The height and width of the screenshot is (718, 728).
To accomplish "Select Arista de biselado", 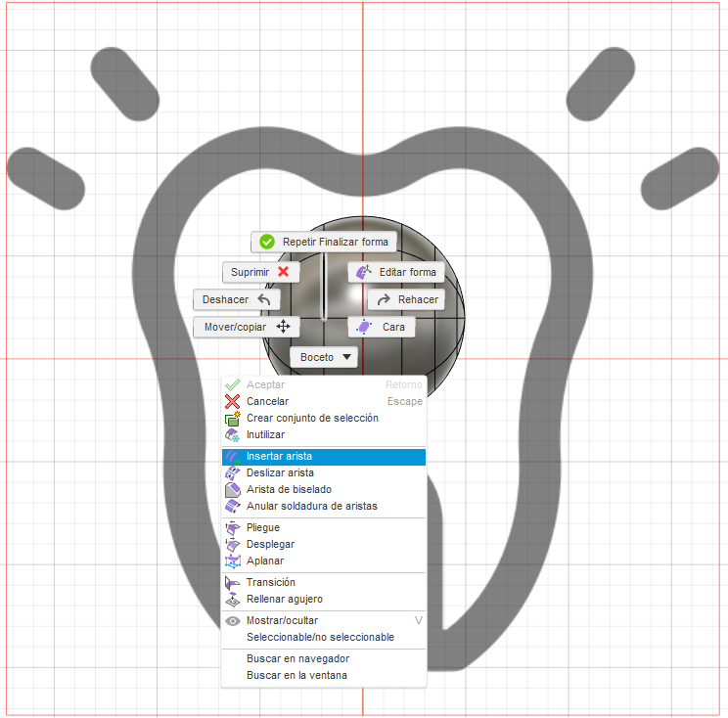I will click(x=324, y=490).
